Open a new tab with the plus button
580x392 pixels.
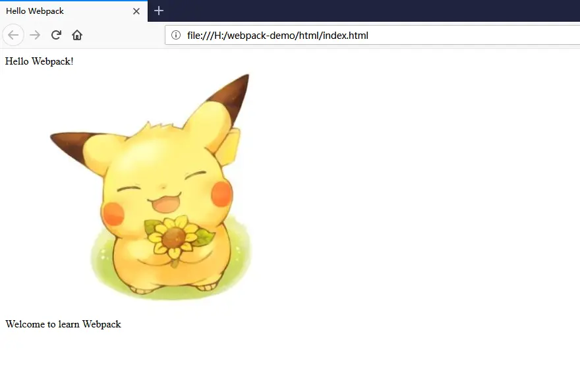159,11
